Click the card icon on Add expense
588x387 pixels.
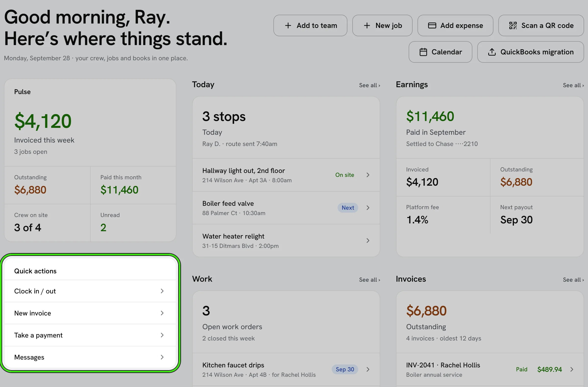pos(432,25)
